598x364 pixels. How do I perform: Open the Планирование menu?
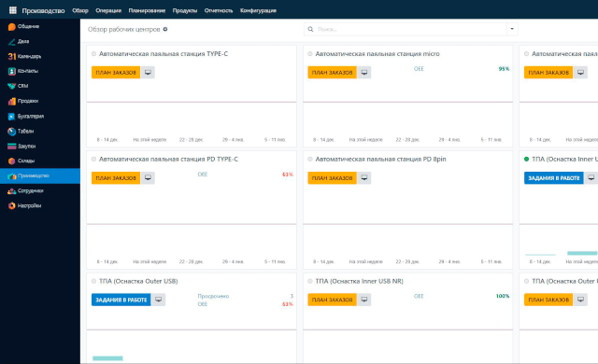[x=147, y=10]
